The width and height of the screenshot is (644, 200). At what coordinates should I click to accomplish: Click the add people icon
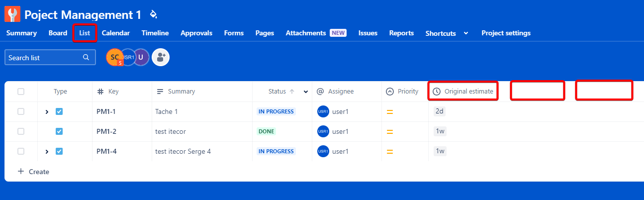coord(161,57)
